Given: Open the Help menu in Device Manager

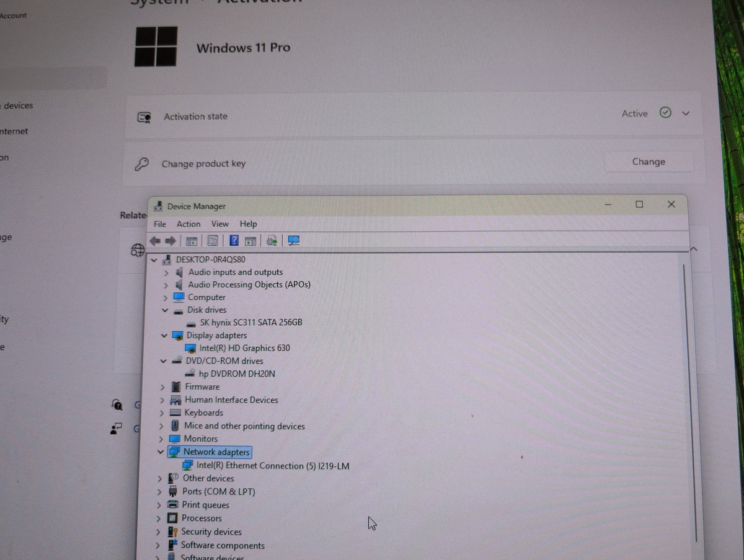Looking at the screenshot, I should pyautogui.click(x=249, y=224).
